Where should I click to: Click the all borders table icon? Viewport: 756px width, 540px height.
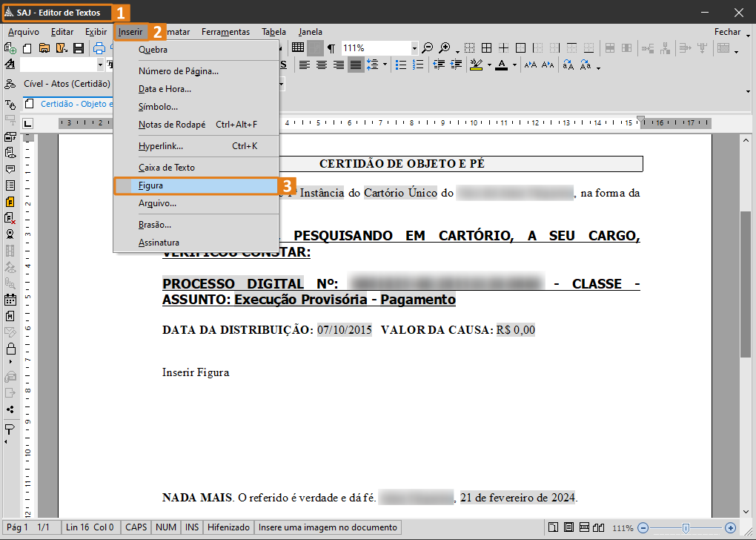[x=486, y=47]
